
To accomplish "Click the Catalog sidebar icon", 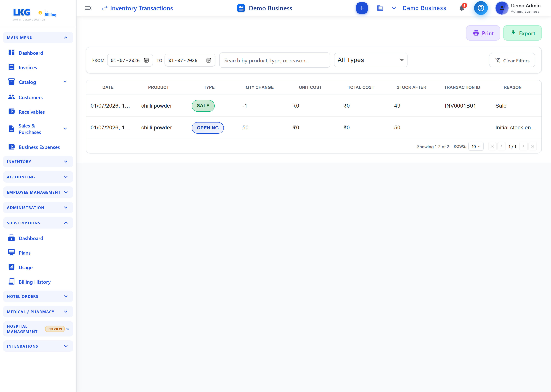I will [x=11, y=82].
